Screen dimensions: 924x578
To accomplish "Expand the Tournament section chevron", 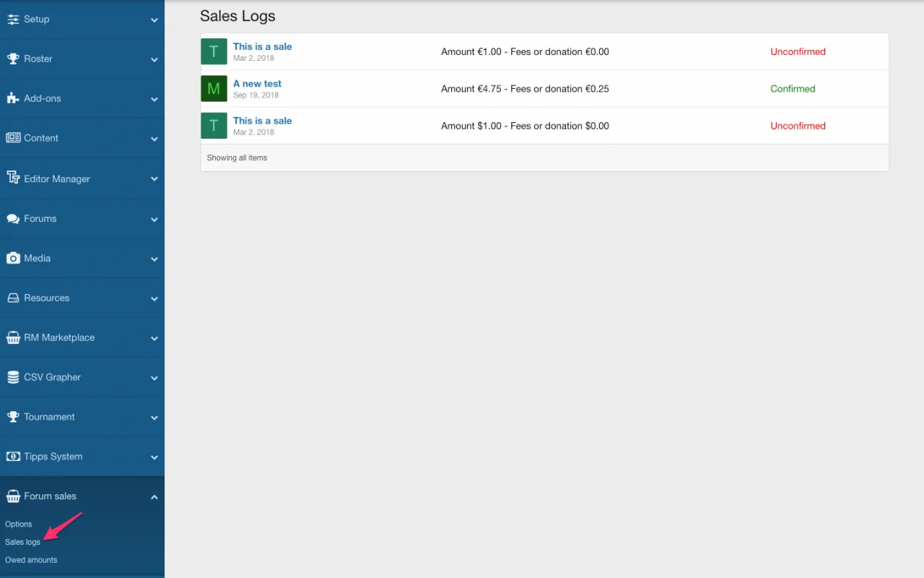I will click(x=154, y=418).
